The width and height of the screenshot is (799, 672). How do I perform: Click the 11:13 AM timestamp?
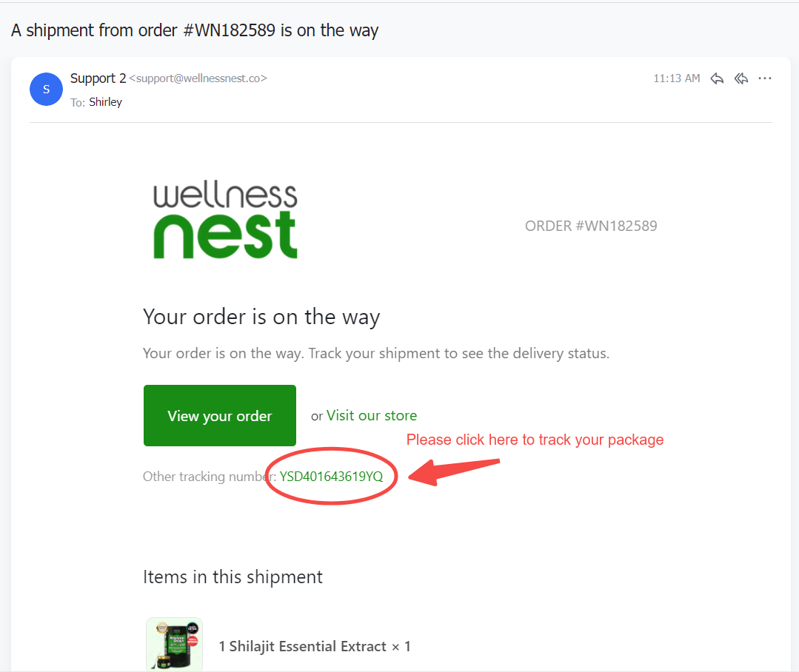pyautogui.click(x=676, y=78)
